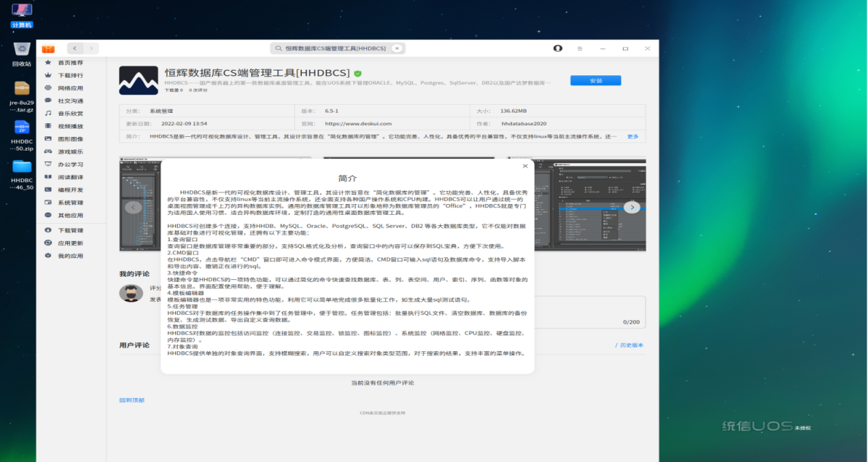Click the green verified badge beside title
This screenshot has height=462, width=868.
(x=357, y=73)
